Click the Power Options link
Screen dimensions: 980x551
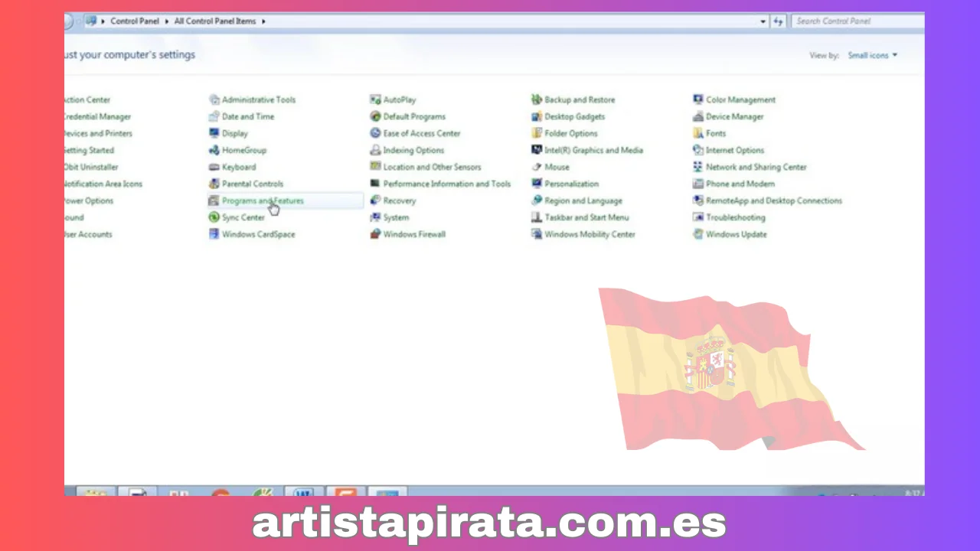tap(89, 201)
